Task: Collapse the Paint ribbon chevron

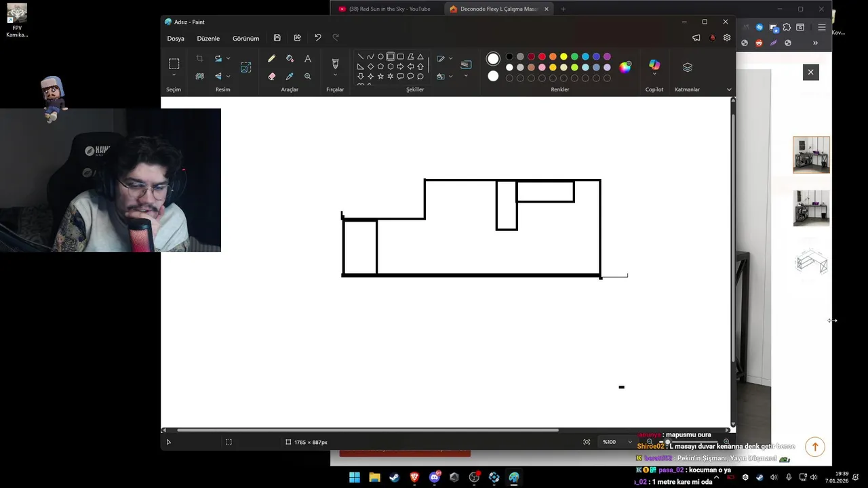Action: (x=729, y=89)
